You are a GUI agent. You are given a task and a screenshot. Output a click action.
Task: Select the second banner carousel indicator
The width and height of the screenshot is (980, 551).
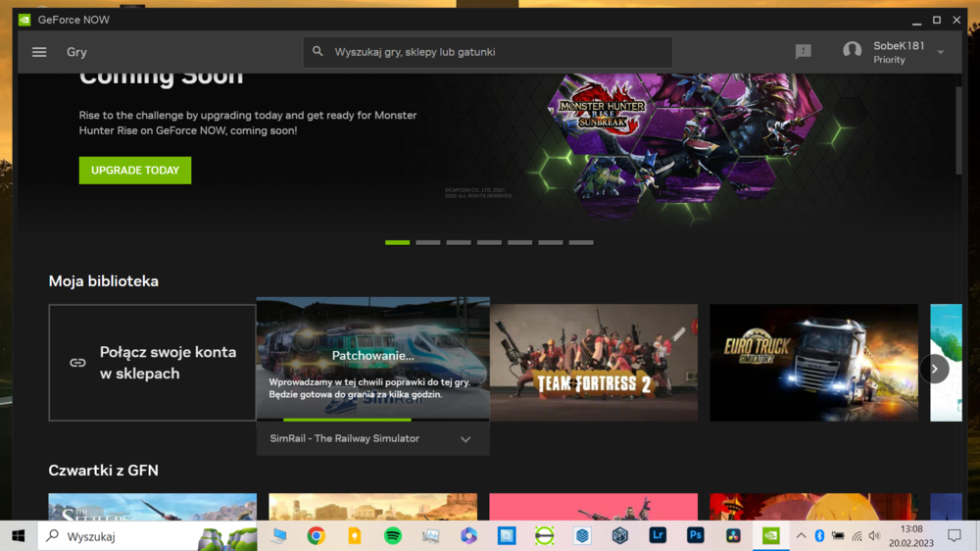tap(428, 242)
